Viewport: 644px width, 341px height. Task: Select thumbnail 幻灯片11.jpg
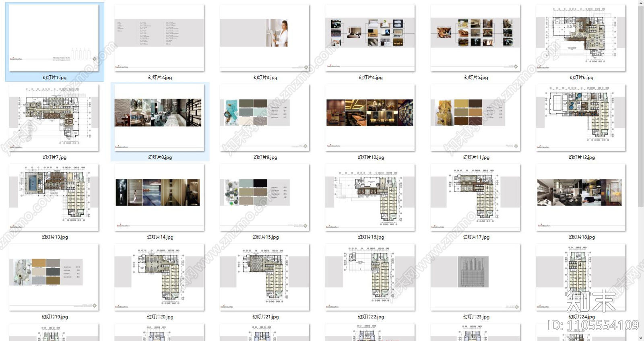click(475, 118)
